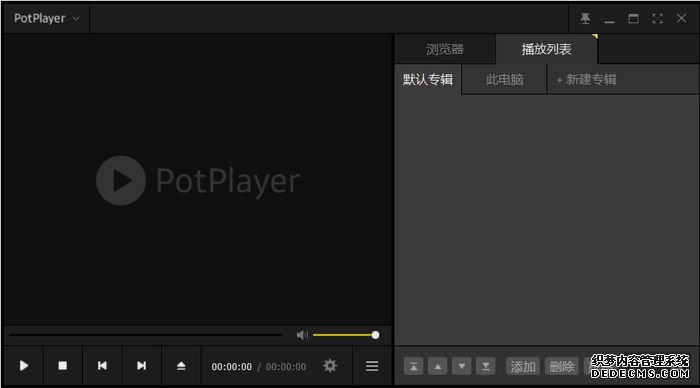Adjust the yellow volume slider

346,335
